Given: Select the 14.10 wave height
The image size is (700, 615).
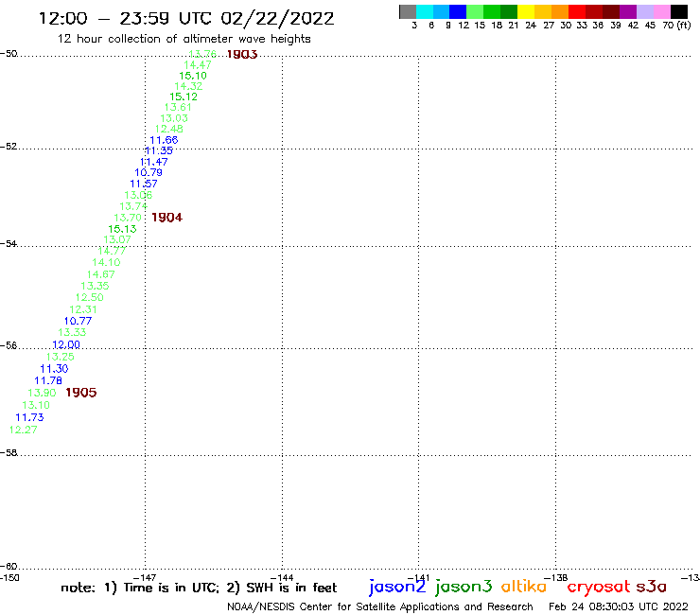Looking at the screenshot, I should click(x=106, y=263).
